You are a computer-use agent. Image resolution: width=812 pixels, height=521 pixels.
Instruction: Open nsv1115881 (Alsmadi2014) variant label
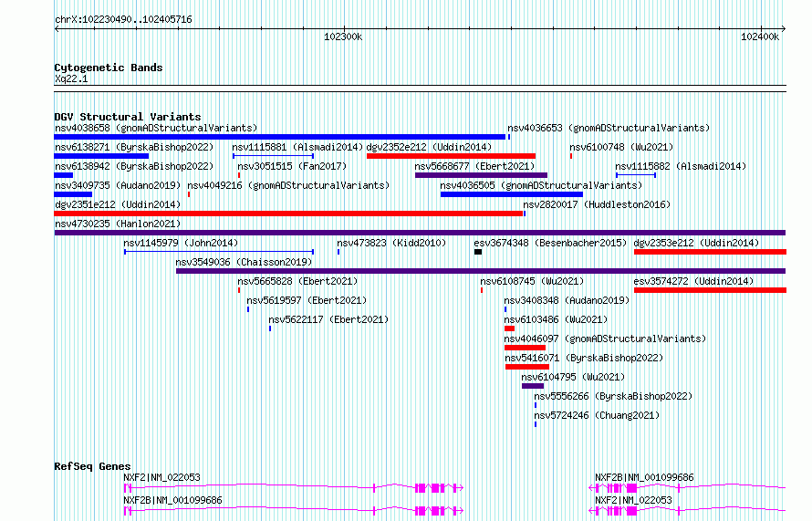[x=297, y=147]
